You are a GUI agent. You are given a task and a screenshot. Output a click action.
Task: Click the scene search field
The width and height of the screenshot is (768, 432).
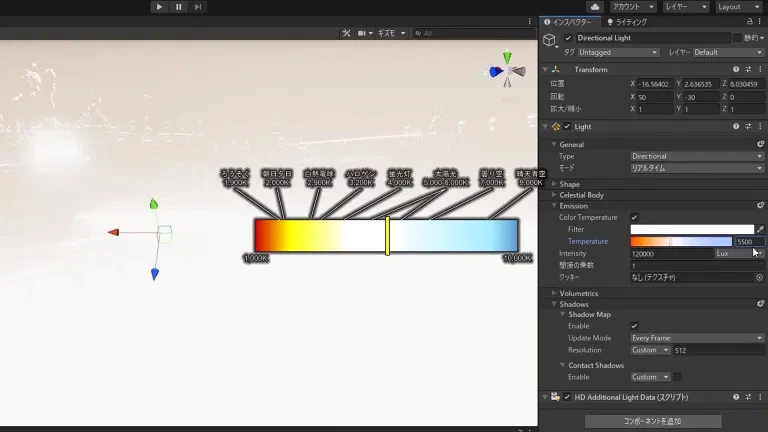[474, 33]
